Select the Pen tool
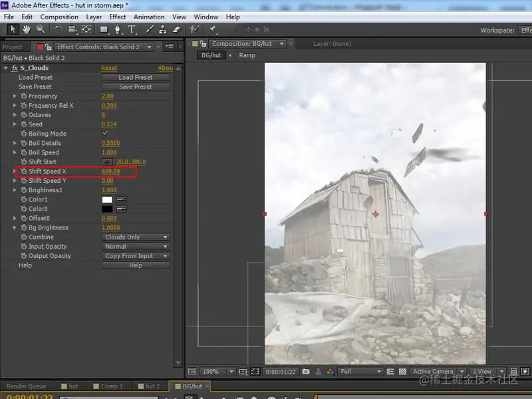 click(x=118, y=30)
